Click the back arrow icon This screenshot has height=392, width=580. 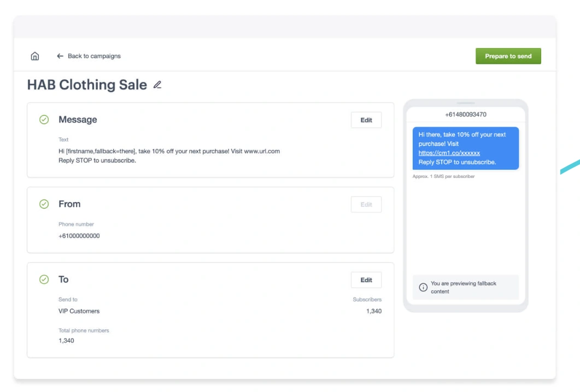pyautogui.click(x=60, y=56)
